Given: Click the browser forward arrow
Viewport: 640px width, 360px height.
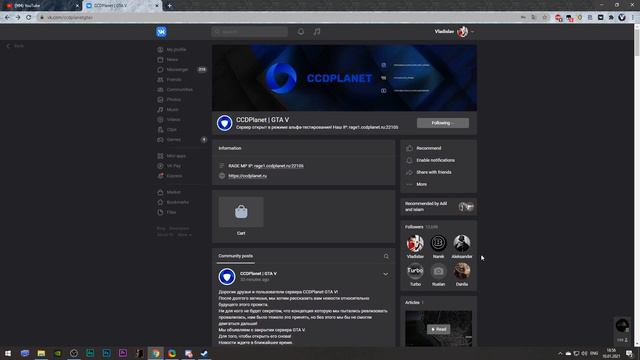Looking at the screenshot, I should [18, 18].
